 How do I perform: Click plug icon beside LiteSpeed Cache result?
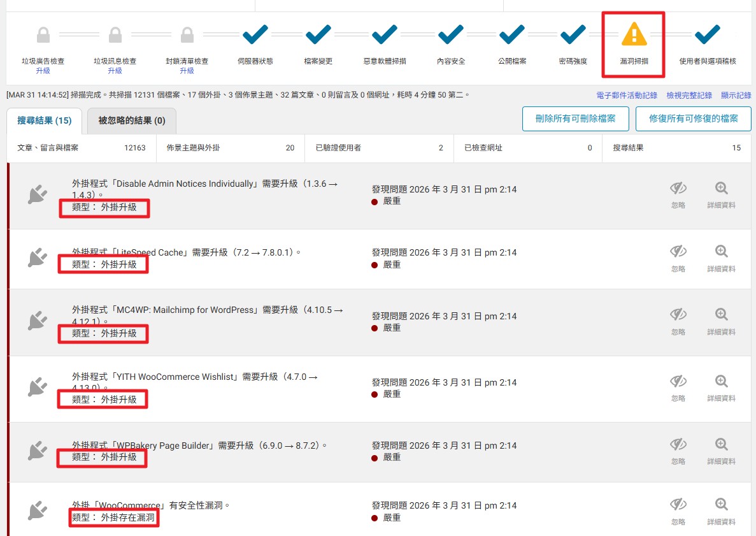pyautogui.click(x=38, y=258)
